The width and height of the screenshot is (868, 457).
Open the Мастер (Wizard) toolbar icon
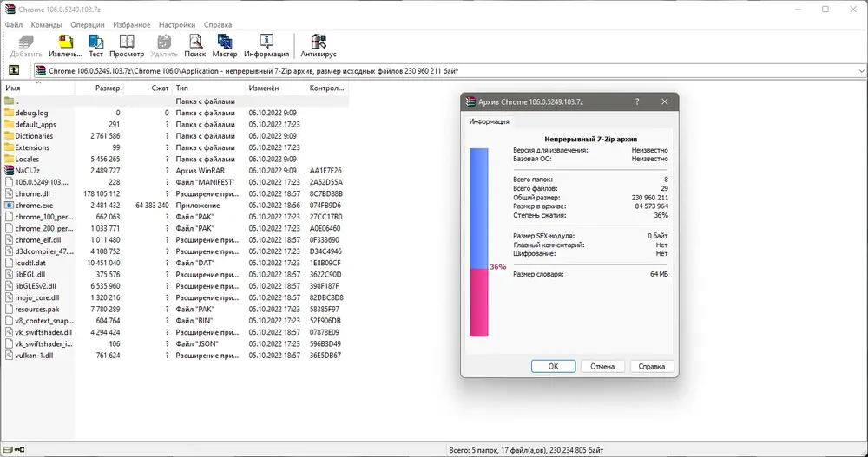point(224,45)
